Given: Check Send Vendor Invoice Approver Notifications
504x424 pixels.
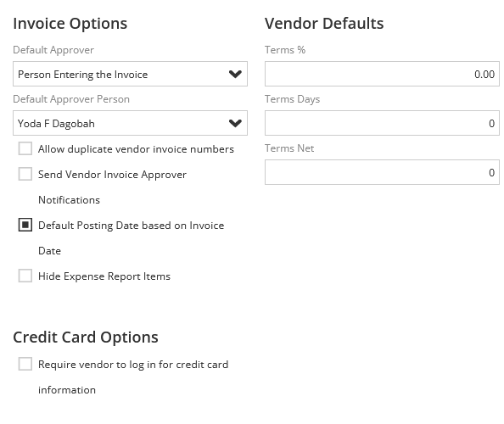Looking at the screenshot, I should 25,174.
